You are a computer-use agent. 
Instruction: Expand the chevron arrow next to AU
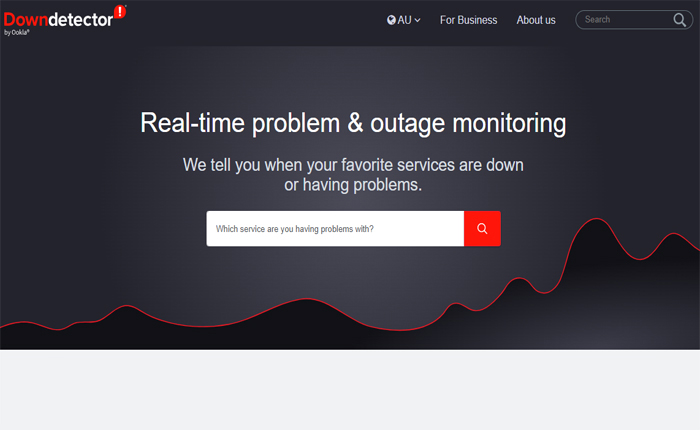click(418, 20)
